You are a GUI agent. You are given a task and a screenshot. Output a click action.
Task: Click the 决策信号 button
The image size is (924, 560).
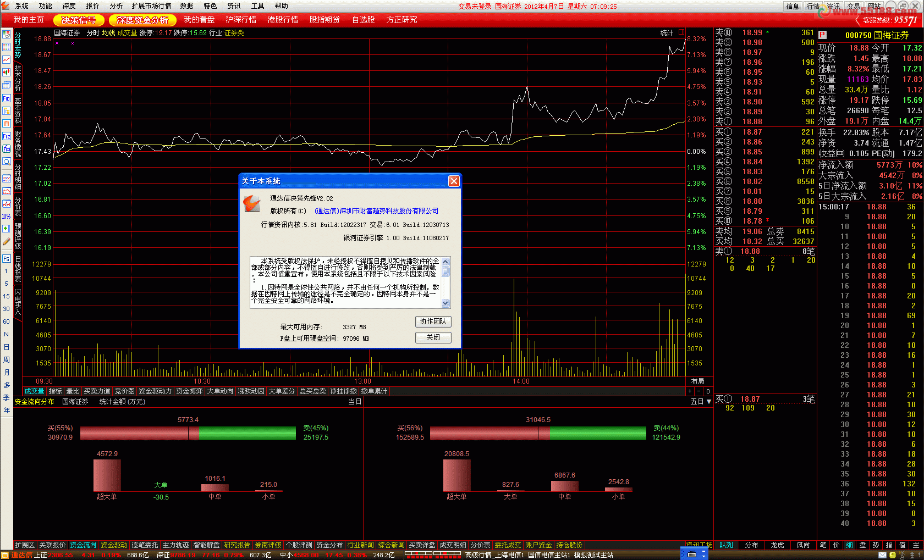coord(79,20)
